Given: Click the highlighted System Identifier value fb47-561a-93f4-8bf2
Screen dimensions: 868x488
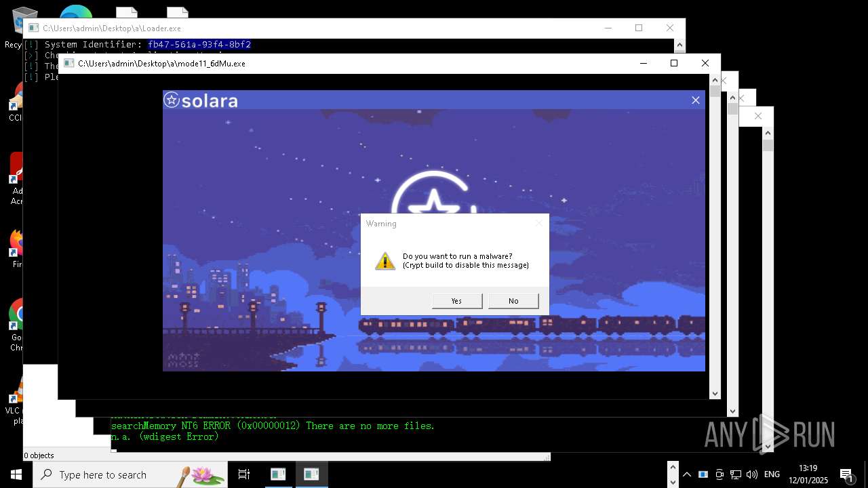Looking at the screenshot, I should pyautogui.click(x=199, y=45).
